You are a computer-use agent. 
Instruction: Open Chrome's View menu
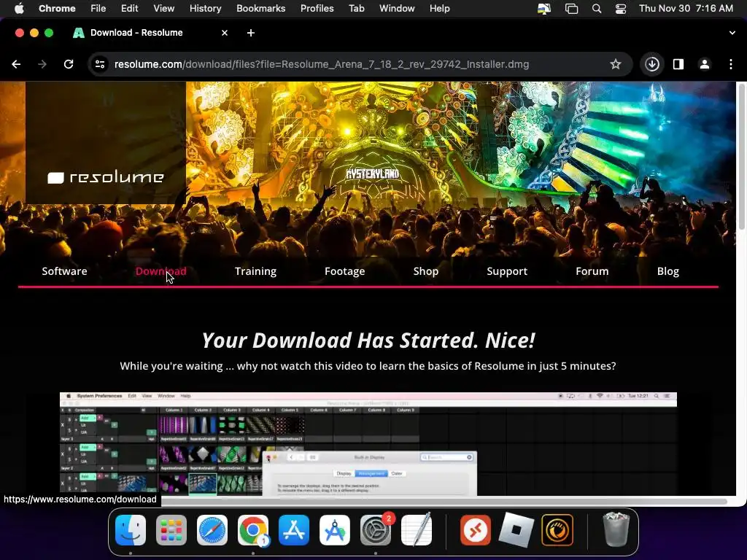point(163,9)
